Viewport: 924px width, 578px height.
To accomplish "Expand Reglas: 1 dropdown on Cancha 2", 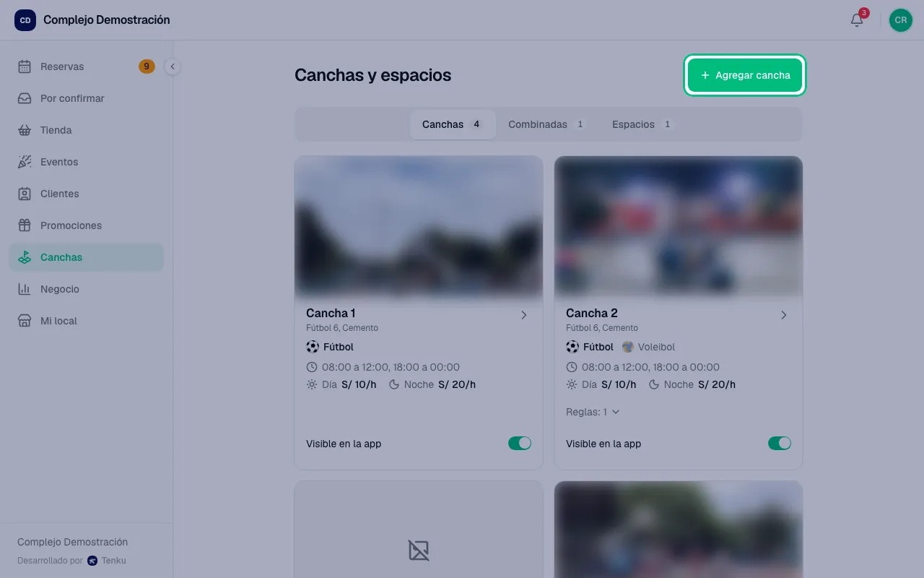I will click(x=593, y=412).
